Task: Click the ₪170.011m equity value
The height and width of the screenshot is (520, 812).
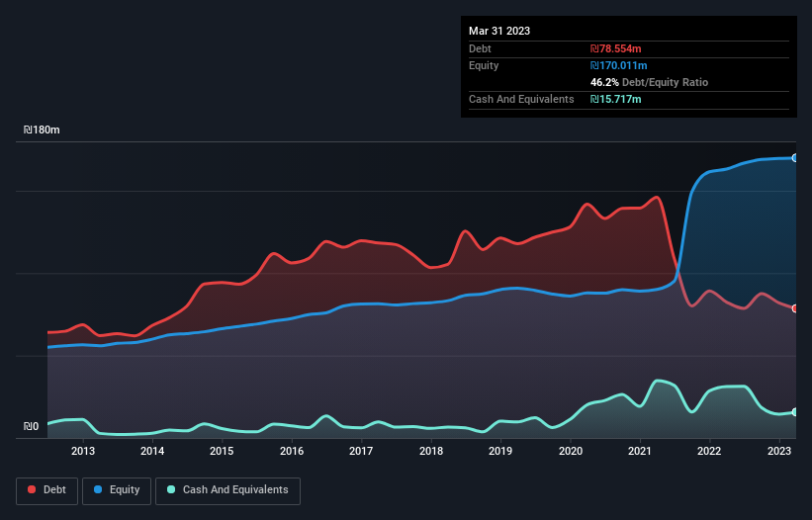Action: (619, 65)
